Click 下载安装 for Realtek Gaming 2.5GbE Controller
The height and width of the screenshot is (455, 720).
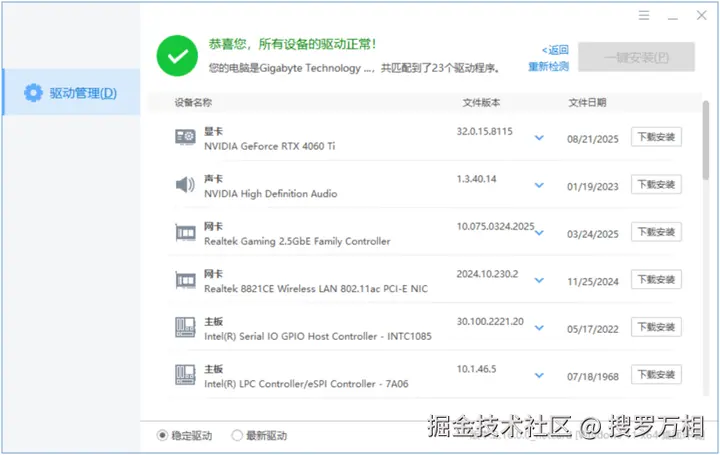[656, 232]
